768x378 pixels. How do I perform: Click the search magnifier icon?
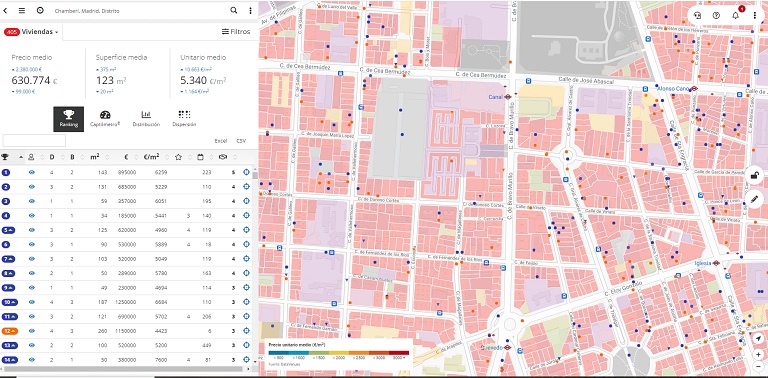point(234,10)
